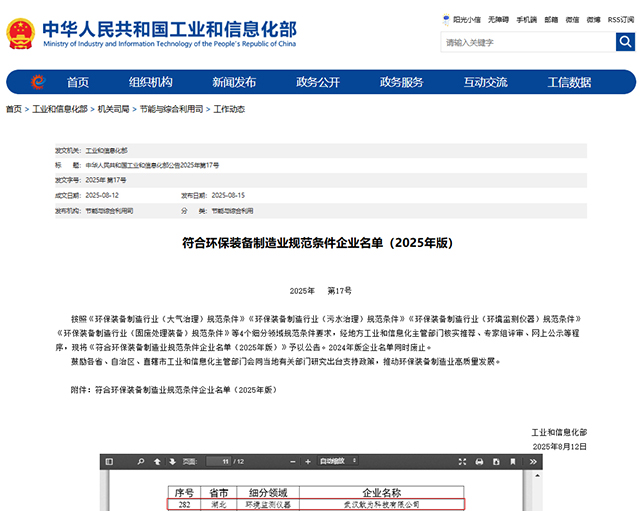Open the 政务公开 navigation tab
640x511 pixels.
coord(318,82)
